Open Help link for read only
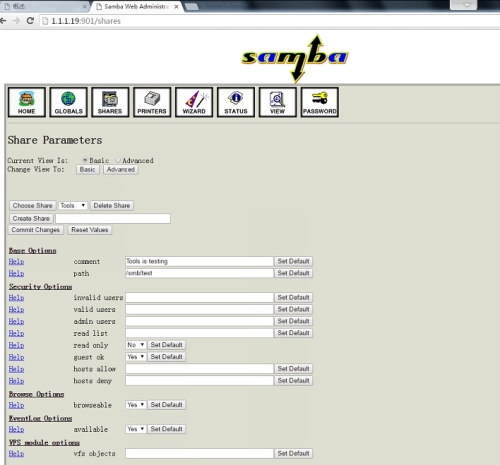The width and height of the screenshot is (500, 465). (x=16, y=345)
